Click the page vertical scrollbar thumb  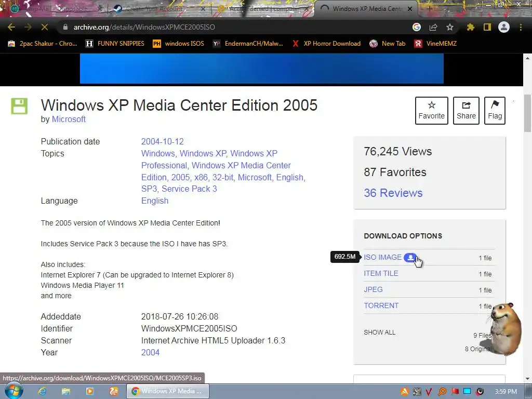pyautogui.click(x=527, y=113)
